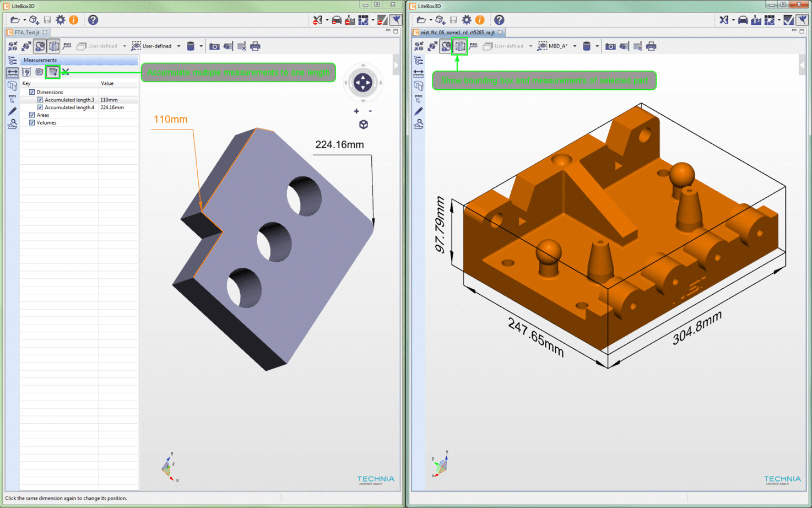Take snapshot with camera icon in left window
Image resolution: width=812 pixels, height=508 pixels.
[214, 46]
